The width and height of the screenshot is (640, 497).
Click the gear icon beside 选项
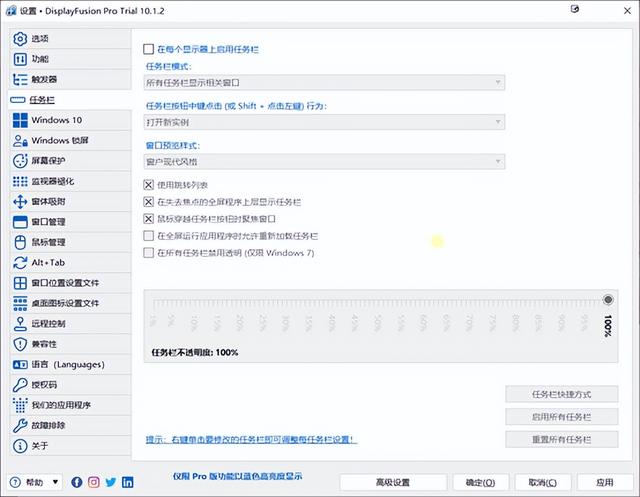[x=20, y=39]
